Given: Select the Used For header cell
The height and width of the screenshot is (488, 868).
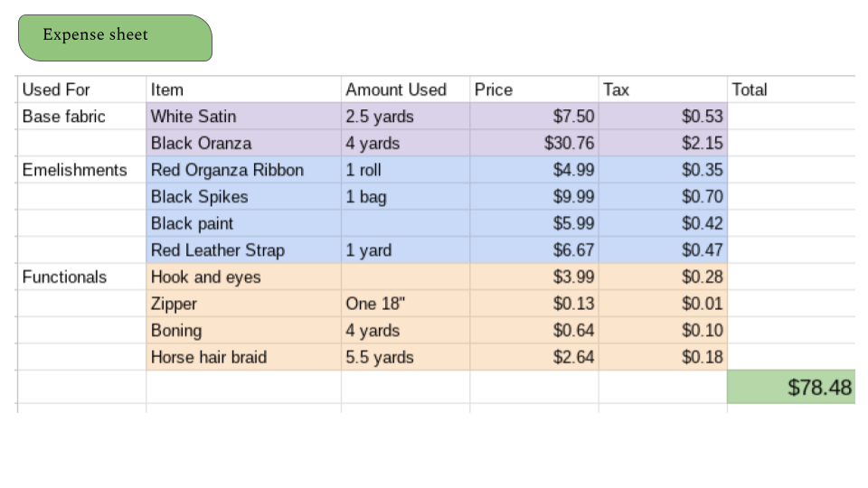Looking at the screenshot, I should [x=82, y=89].
